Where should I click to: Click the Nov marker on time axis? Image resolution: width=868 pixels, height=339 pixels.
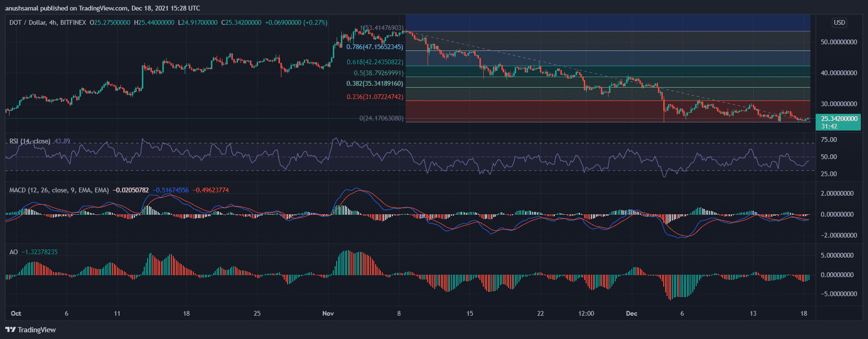pyautogui.click(x=328, y=313)
